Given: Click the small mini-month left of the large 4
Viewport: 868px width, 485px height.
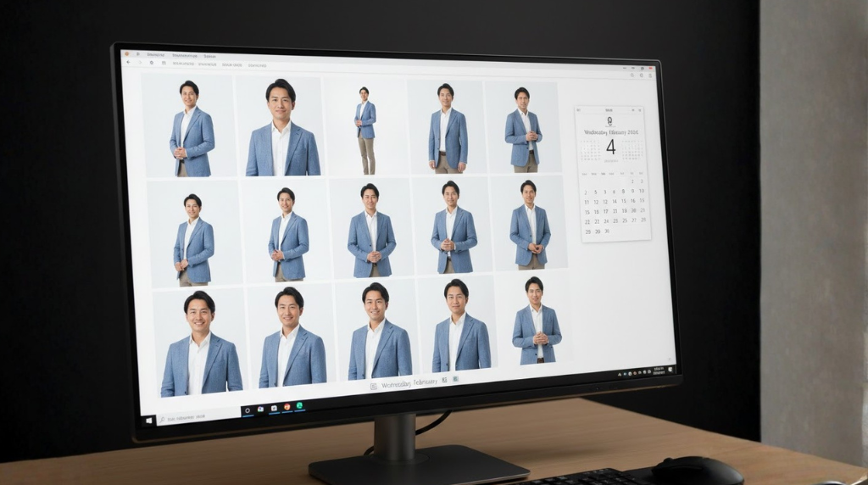Looking at the screenshot, I should click(590, 151).
